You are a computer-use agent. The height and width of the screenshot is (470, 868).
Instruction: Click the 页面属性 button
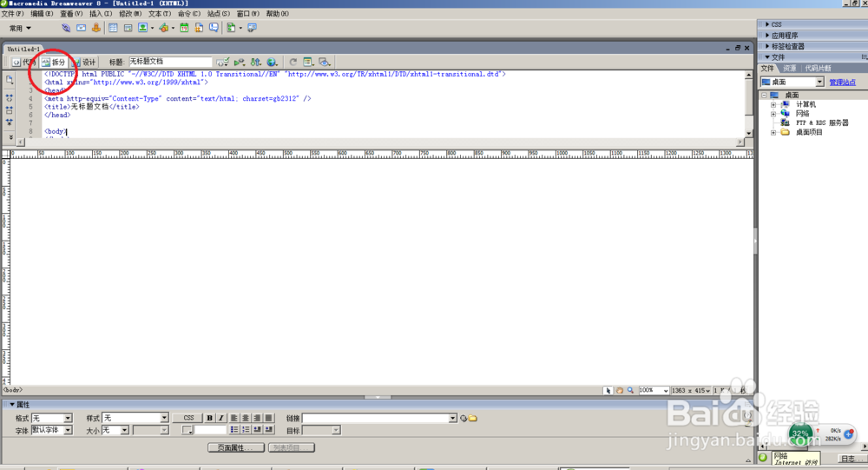pyautogui.click(x=237, y=447)
